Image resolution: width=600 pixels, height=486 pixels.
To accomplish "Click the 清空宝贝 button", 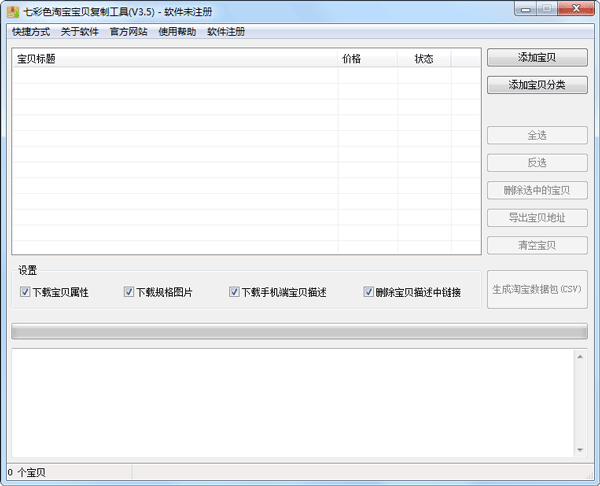I will pyautogui.click(x=537, y=245).
